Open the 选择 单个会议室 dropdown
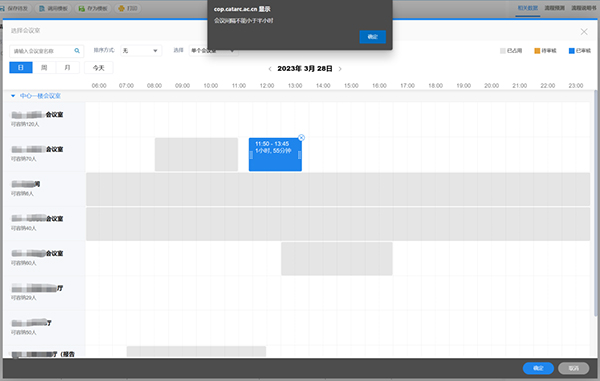600x381 pixels. pos(213,50)
